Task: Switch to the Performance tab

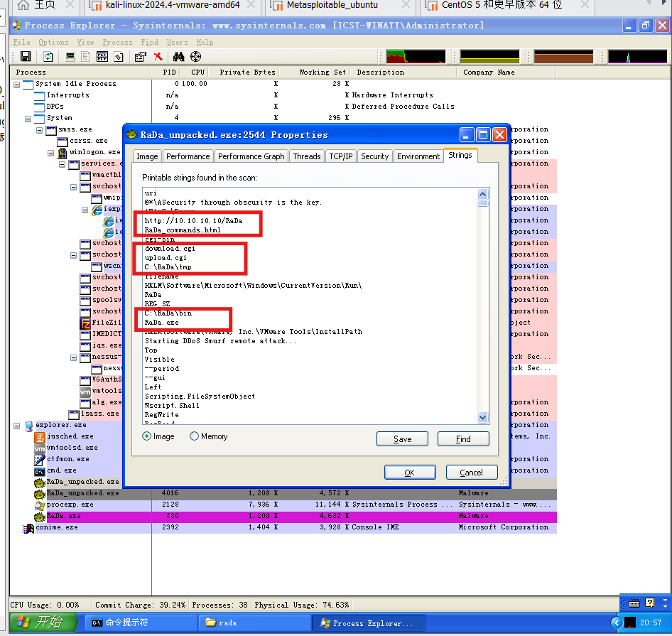Action: (188, 156)
